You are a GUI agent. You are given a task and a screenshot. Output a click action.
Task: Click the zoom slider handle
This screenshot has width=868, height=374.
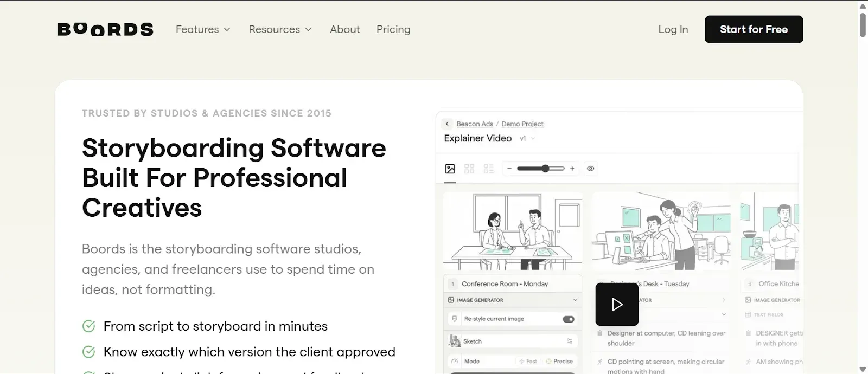coord(545,169)
